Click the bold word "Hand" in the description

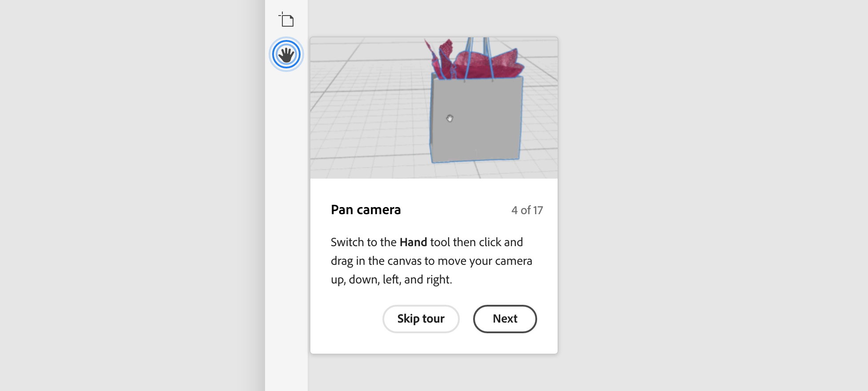coord(413,242)
